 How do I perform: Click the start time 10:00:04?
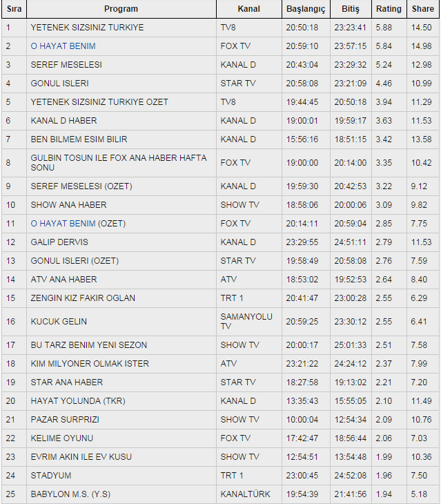click(302, 420)
